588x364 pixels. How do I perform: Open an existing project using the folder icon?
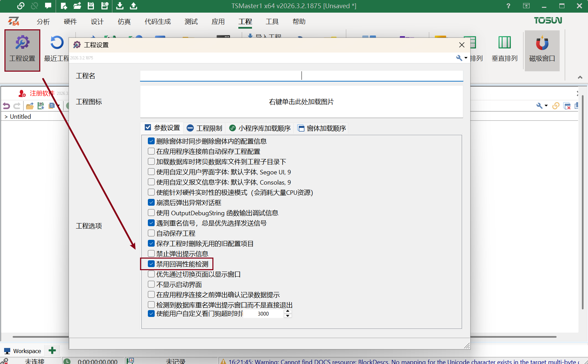[x=77, y=6]
